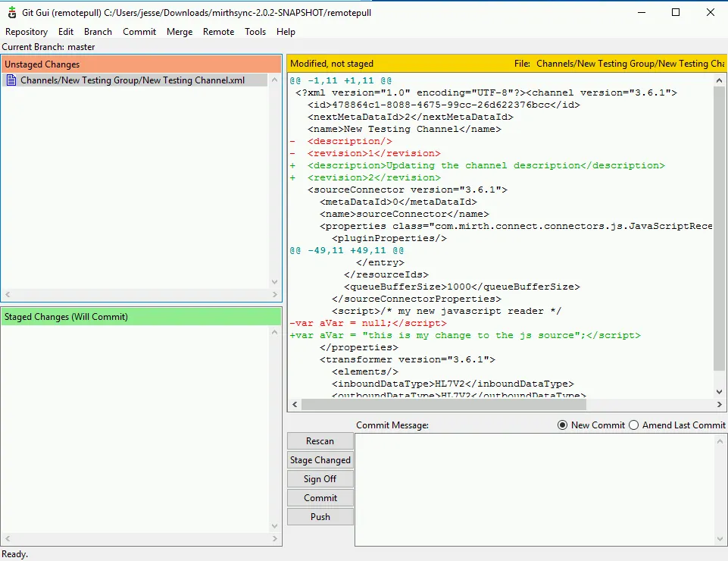Screen dimensions: 728x561
Task: Open the Help menu
Action: click(x=286, y=32)
